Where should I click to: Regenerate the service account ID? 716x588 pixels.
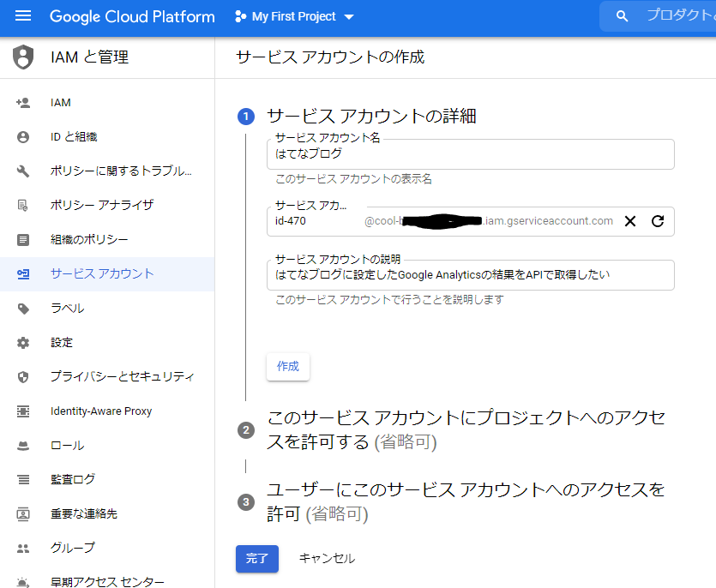tap(655, 221)
